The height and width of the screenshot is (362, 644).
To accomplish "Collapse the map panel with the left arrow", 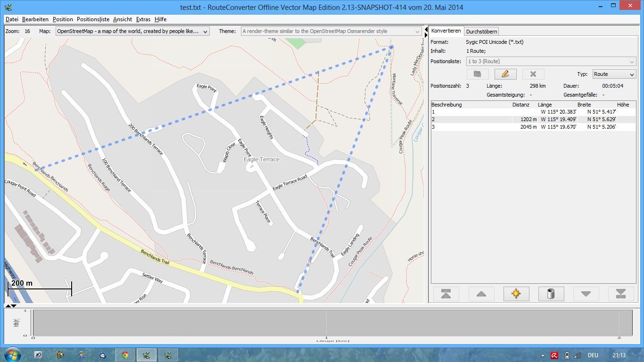I will pyautogui.click(x=426, y=29).
